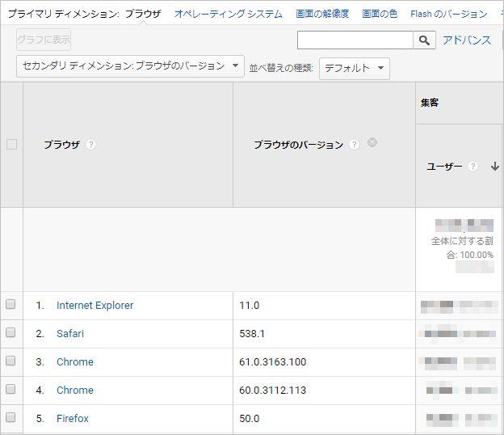
Task: Open help for ユーザー column
Action: 472,167
